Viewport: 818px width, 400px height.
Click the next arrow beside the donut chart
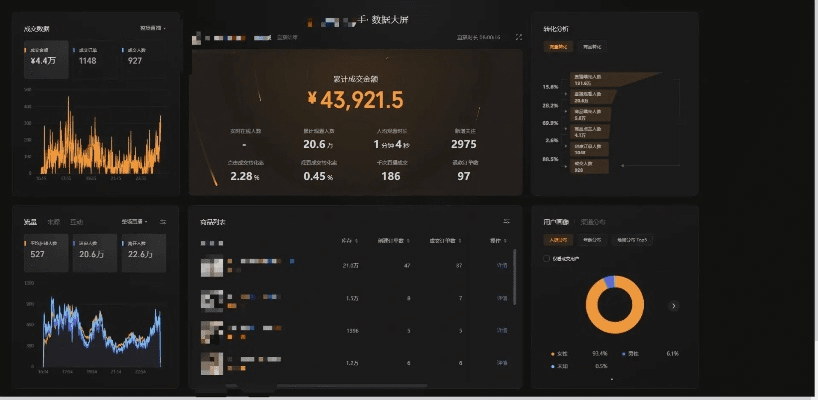(x=673, y=306)
